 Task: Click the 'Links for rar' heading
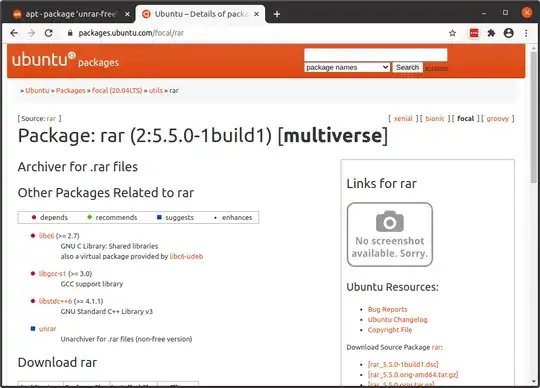(x=382, y=183)
